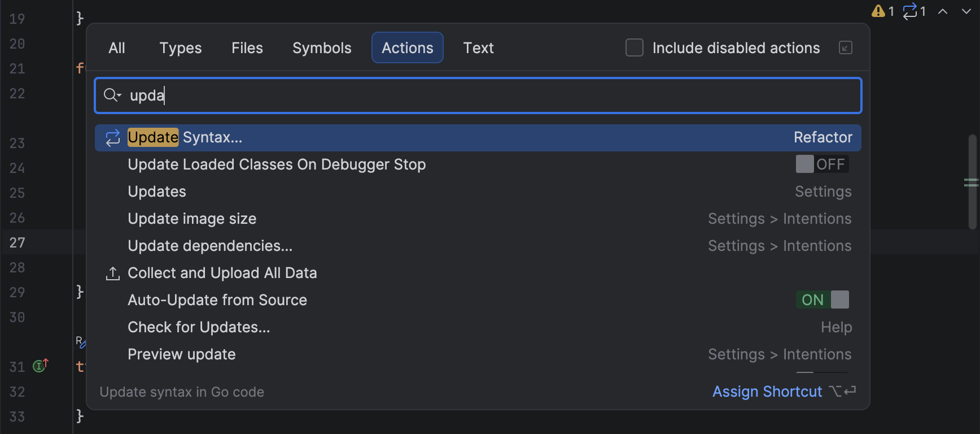Viewport: 980px width, 434px height.
Task: Click the warning indicator in editor corner
Action: point(882,11)
